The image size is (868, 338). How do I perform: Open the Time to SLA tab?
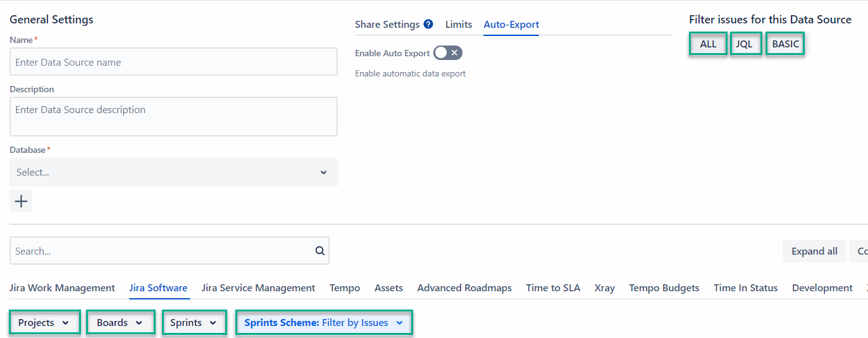tap(553, 288)
